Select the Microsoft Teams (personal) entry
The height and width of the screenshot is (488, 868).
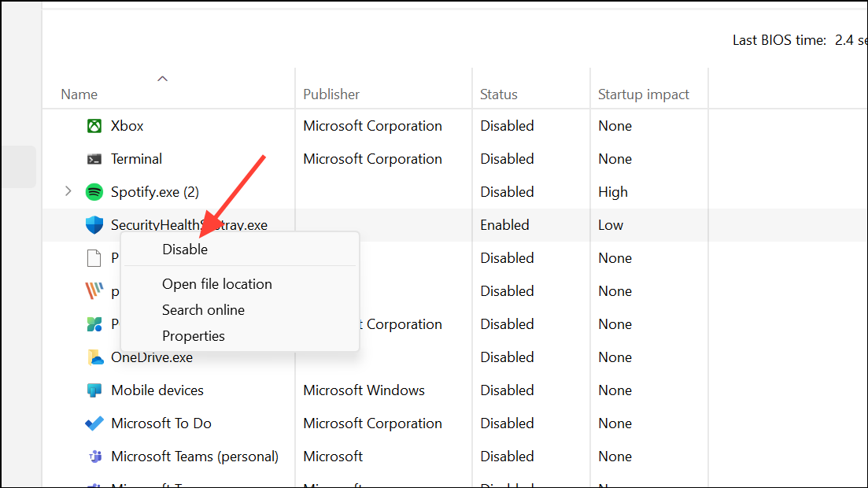click(194, 457)
